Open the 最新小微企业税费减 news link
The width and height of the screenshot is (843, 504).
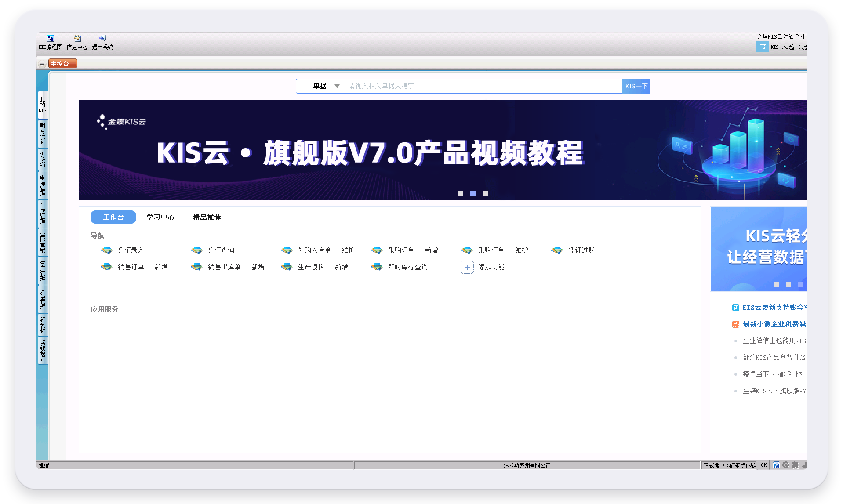coord(774,324)
